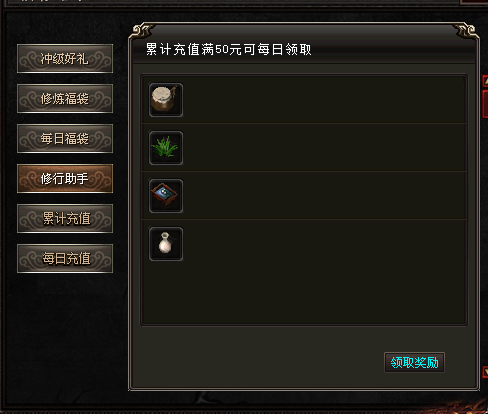The height and width of the screenshot is (414, 488).
Task: Click the empty row area beside the herb item
Action: 323,148
